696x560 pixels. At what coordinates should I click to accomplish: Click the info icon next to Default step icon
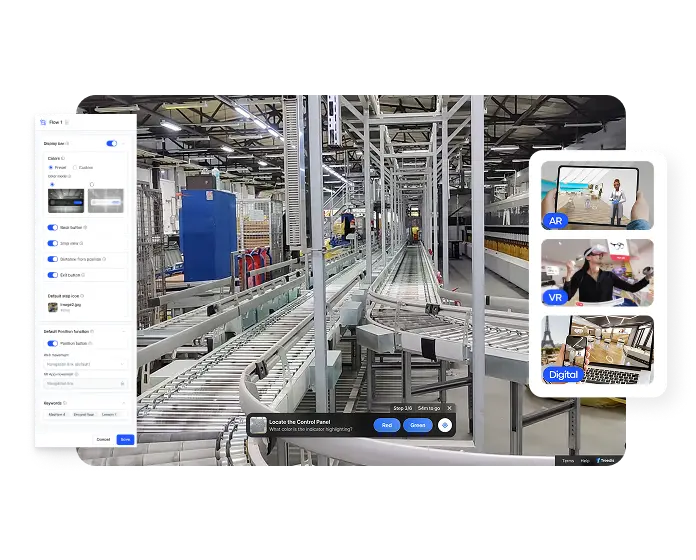(x=82, y=296)
